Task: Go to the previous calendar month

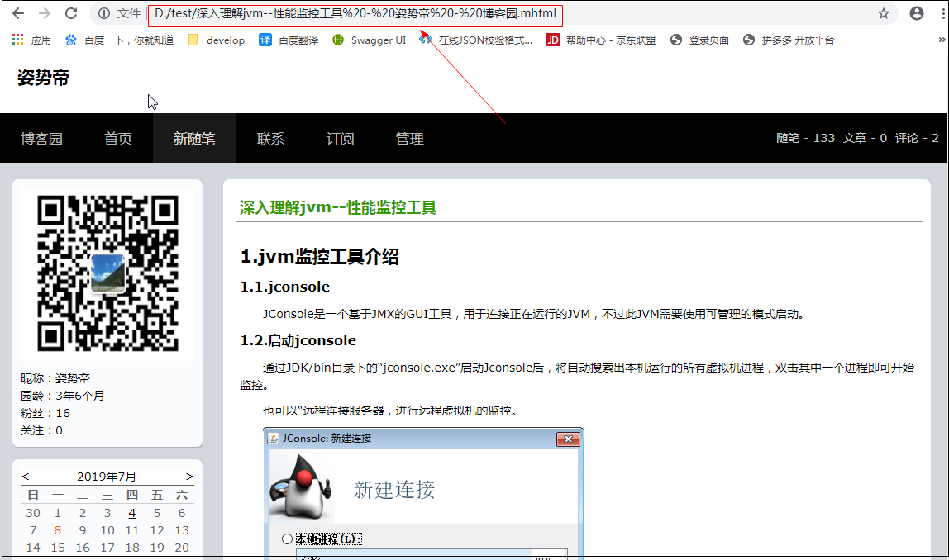Action: tap(26, 477)
